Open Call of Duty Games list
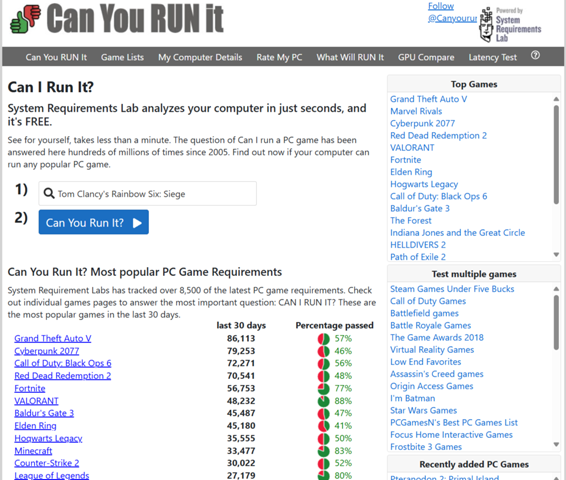 click(428, 301)
